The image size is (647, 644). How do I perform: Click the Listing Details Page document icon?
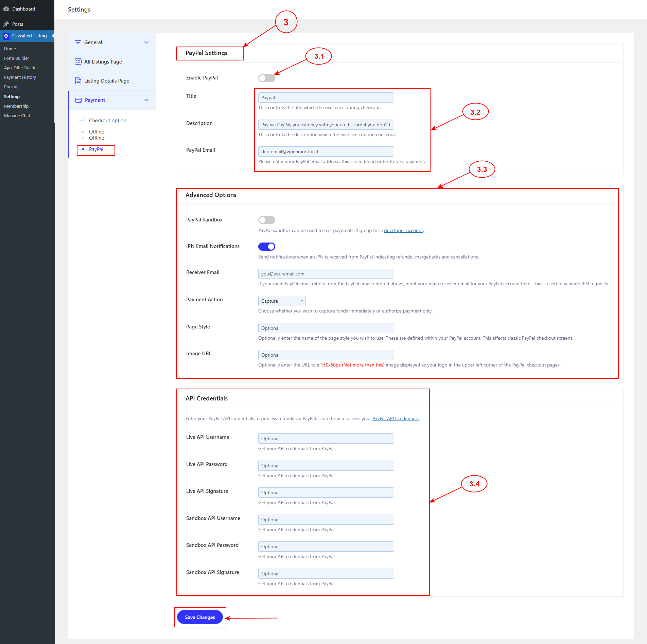[x=78, y=81]
